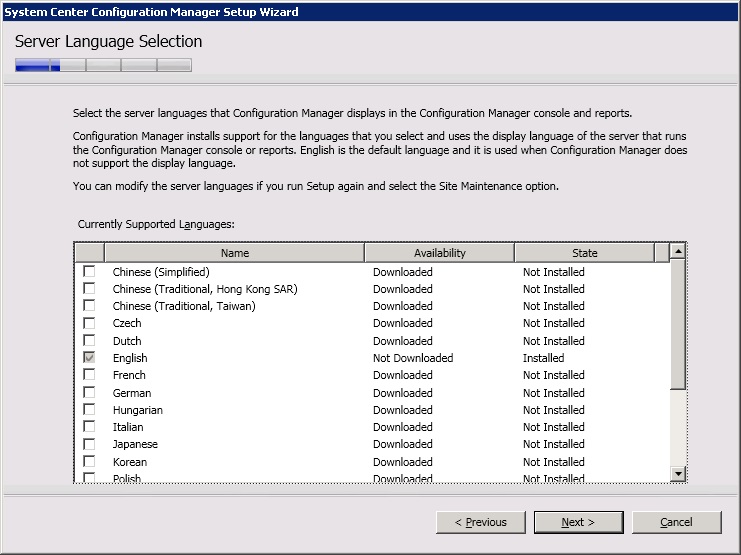Select the Korean language checkbox

click(90, 462)
